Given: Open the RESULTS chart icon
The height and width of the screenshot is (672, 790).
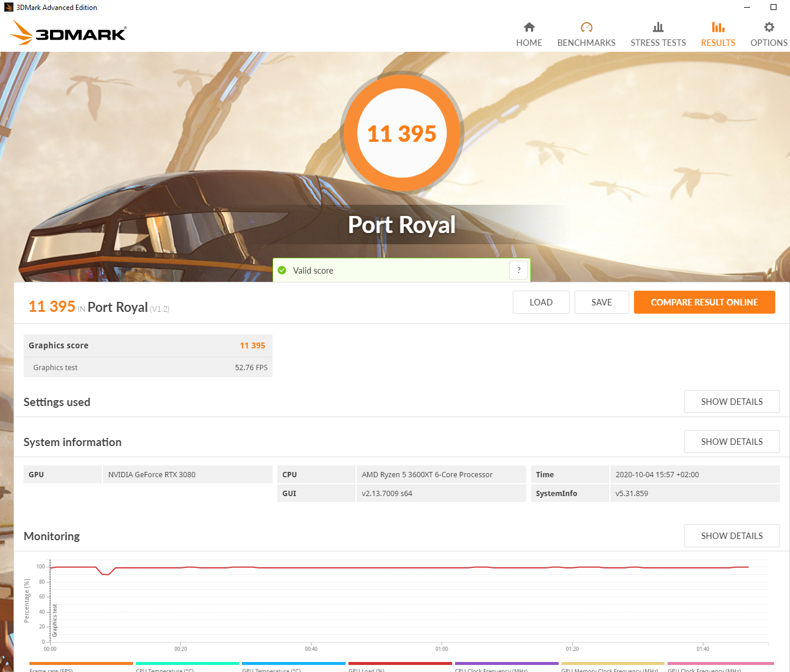Looking at the screenshot, I should tap(718, 27).
